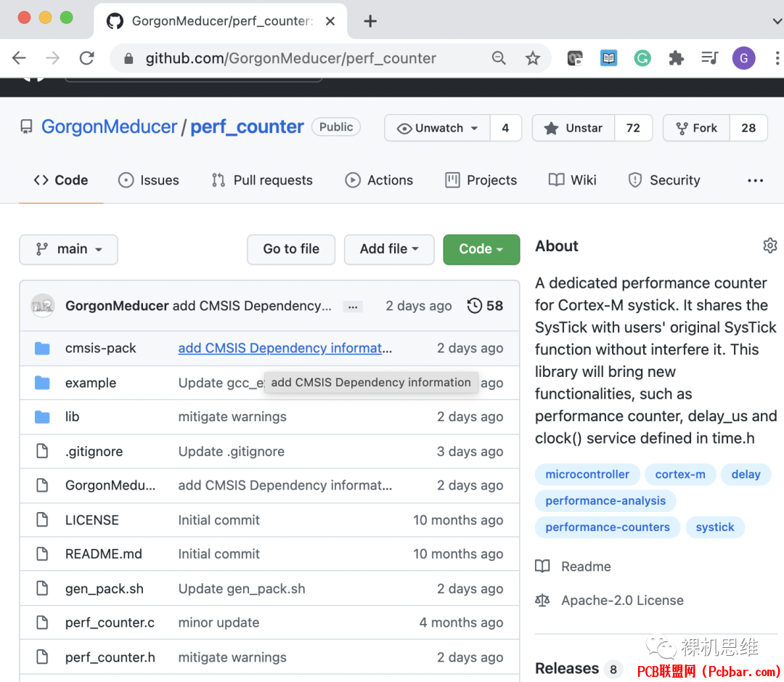Select the Code repository tab
Image resolution: width=784 pixels, height=682 pixels.
click(x=61, y=180)
